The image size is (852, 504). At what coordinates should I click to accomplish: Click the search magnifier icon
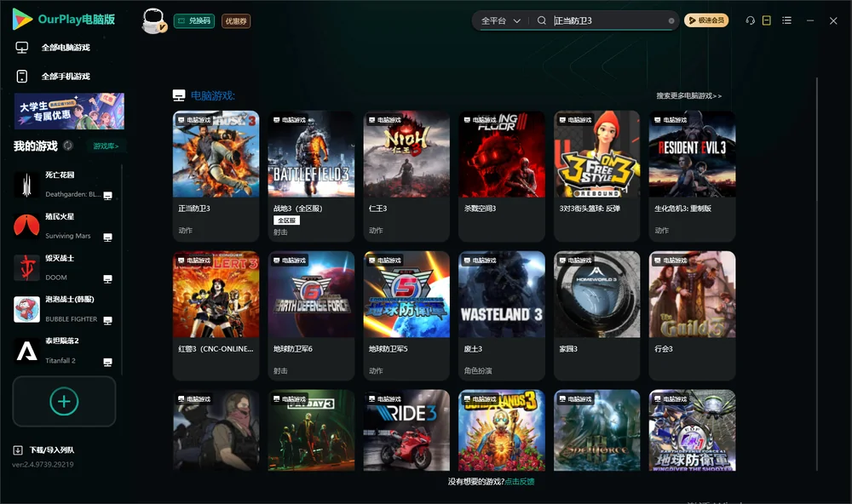542,20
